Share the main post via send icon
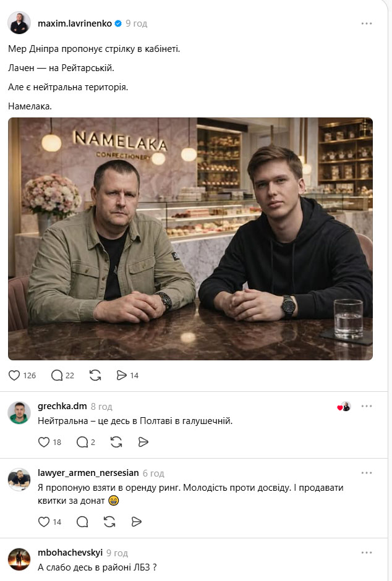This screenshot has height=581, width=392. 127,375
